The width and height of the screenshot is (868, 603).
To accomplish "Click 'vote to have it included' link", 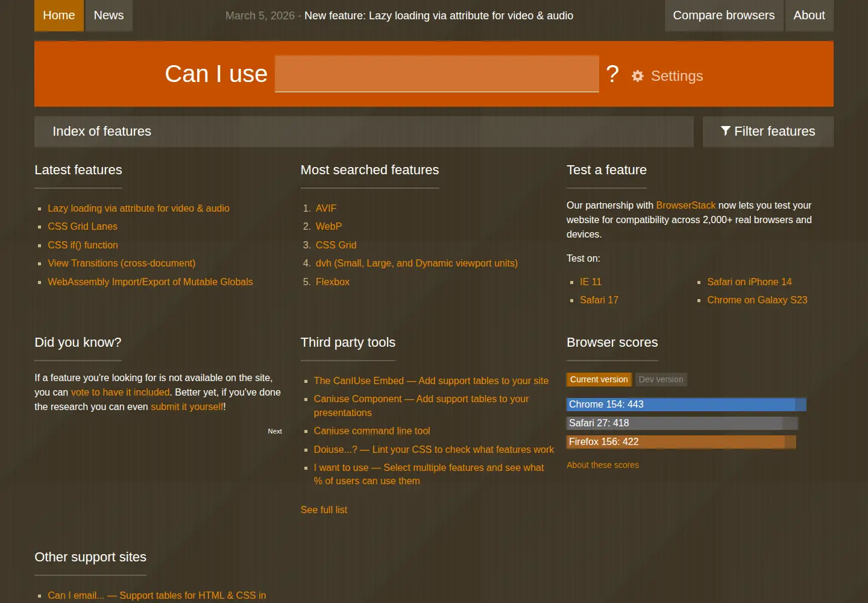I will pos(121,392).
